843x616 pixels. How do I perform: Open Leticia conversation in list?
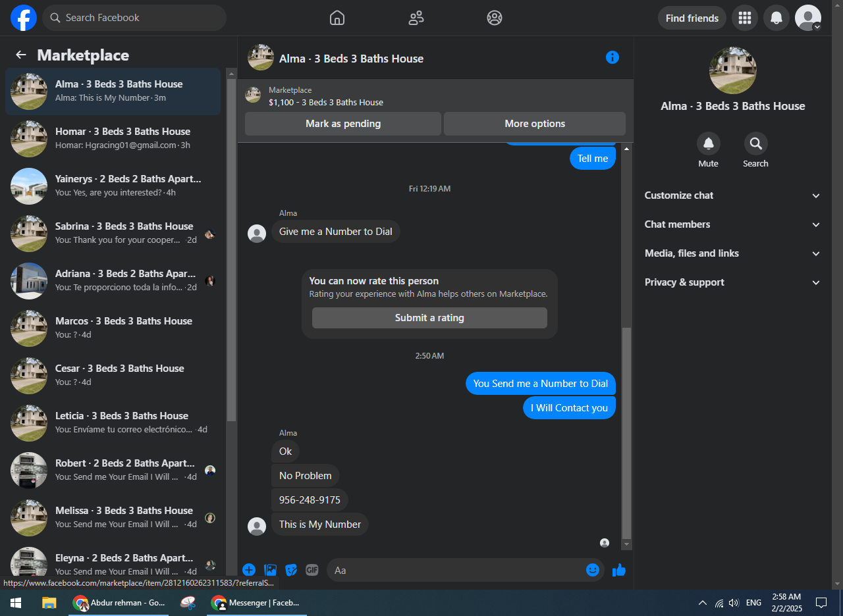113,423
